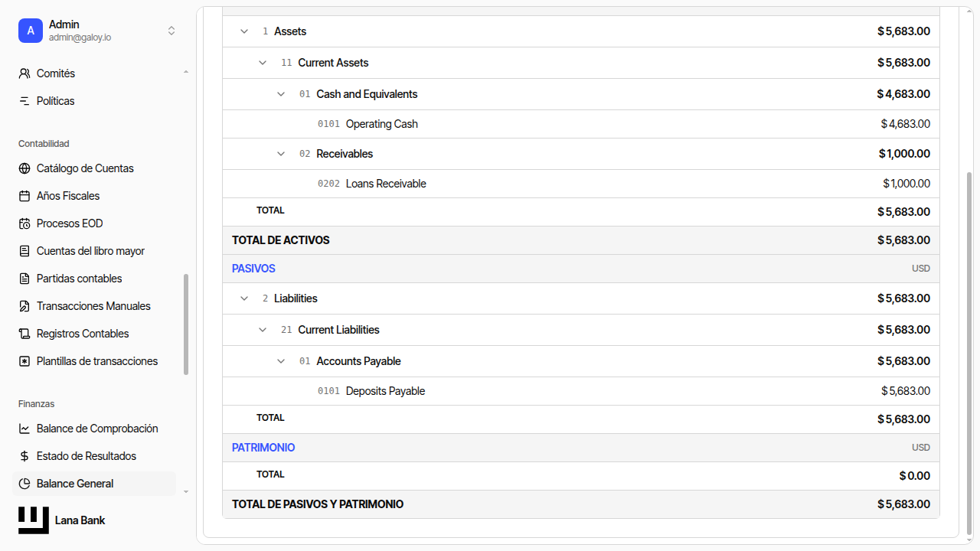Click TOTAL DE PASIVOS Y PATRIMONIO label

coord(318,504)
